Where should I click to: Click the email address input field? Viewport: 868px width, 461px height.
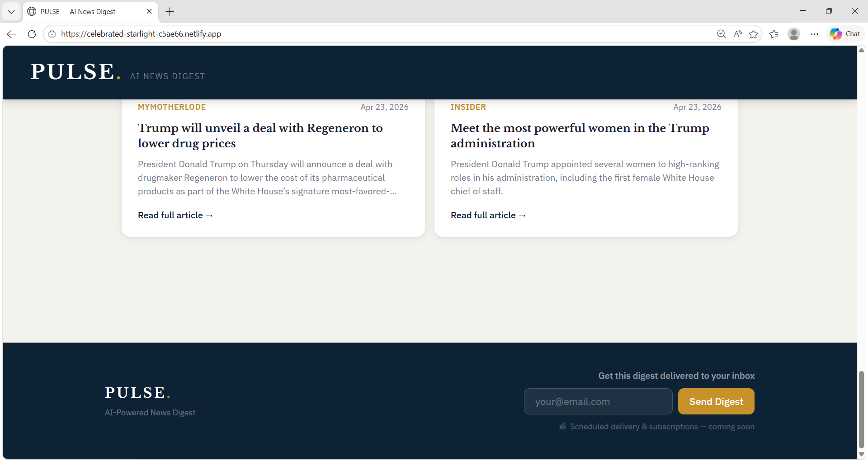598,401
